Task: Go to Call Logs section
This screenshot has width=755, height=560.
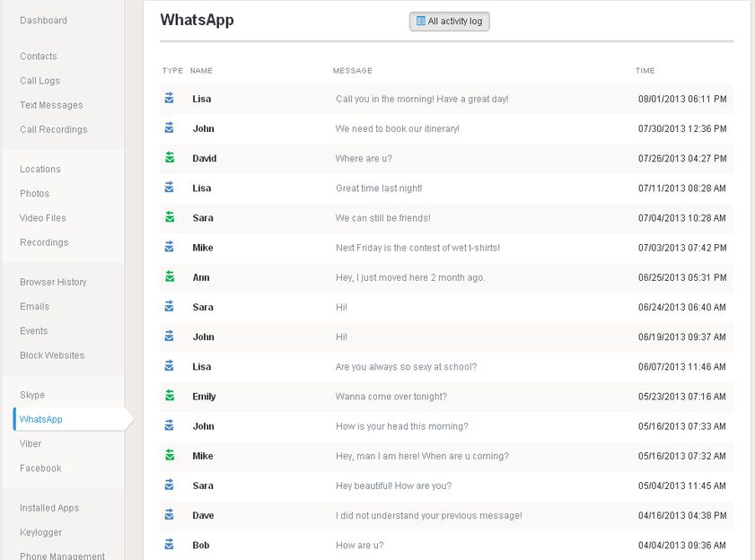Action: coord(40,81)
